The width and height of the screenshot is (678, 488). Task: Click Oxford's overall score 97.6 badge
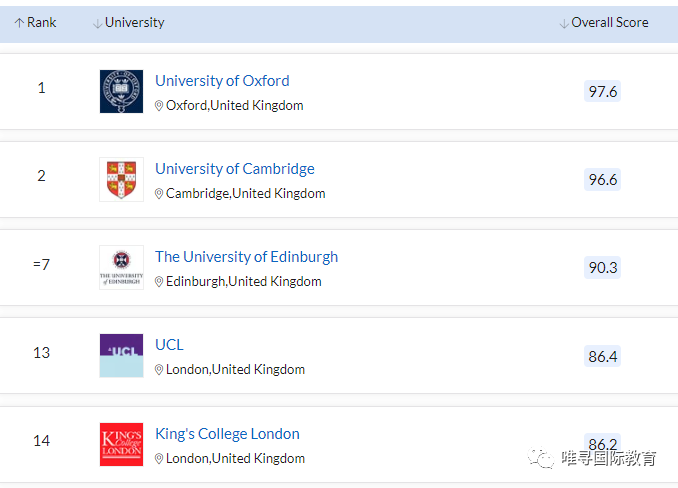point(603,91)
